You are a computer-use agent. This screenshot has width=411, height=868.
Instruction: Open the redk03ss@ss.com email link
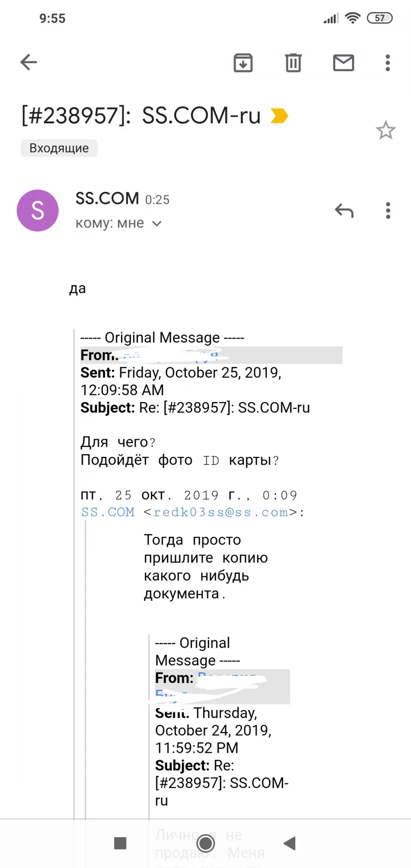221,512
